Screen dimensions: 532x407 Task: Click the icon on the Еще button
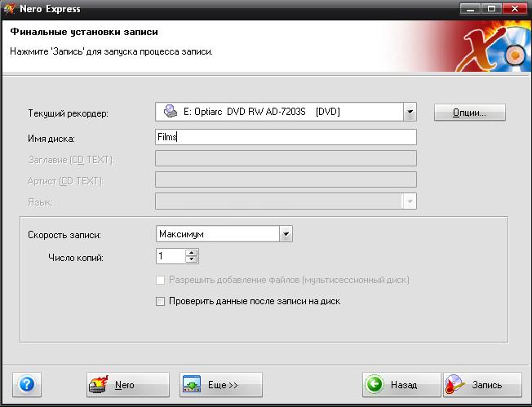(192, 384)
